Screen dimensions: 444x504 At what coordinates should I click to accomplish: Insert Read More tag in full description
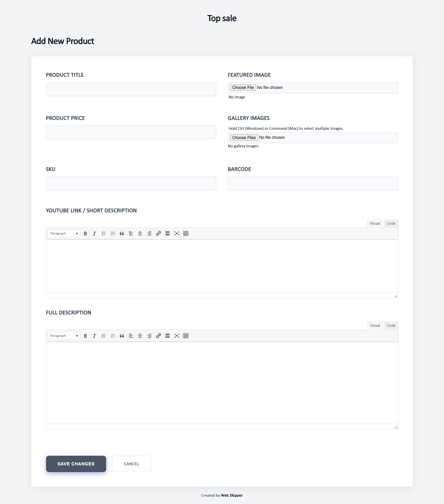pyautogui.click(x=167, y=336)
